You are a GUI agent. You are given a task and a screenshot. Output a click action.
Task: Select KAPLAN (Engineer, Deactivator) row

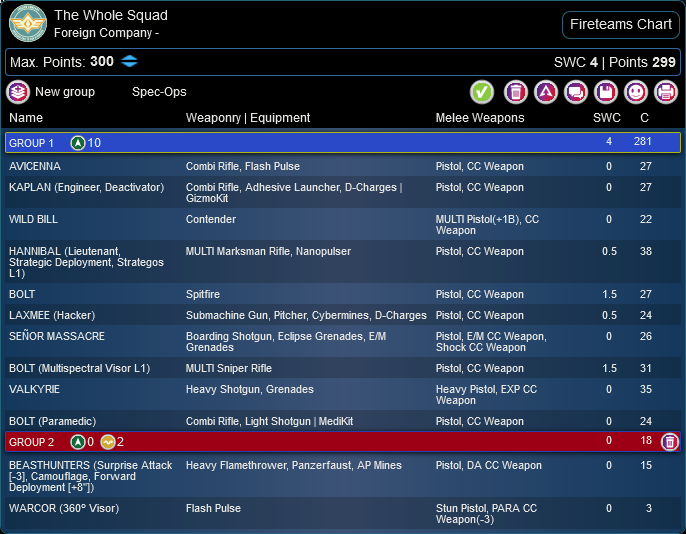[x=343, y=192]
